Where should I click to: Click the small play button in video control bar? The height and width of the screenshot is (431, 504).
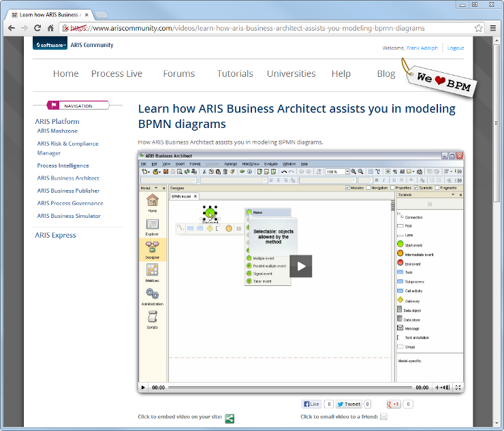[x=143, y=387]
